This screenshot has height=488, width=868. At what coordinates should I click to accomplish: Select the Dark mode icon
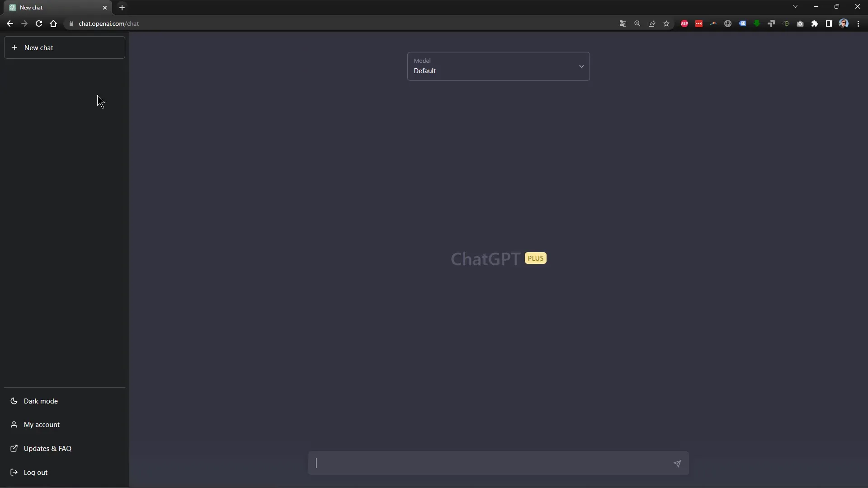(14, 400)
